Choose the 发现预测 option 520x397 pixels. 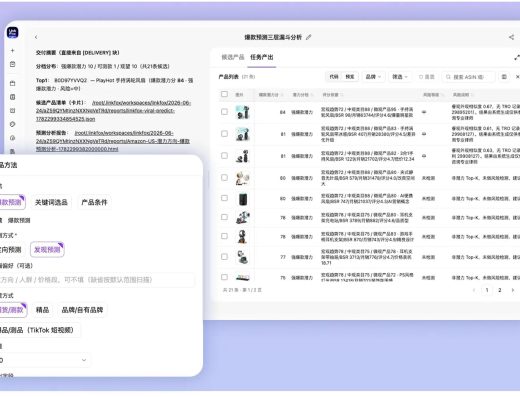pyautogui.click(x=47, y=249)
